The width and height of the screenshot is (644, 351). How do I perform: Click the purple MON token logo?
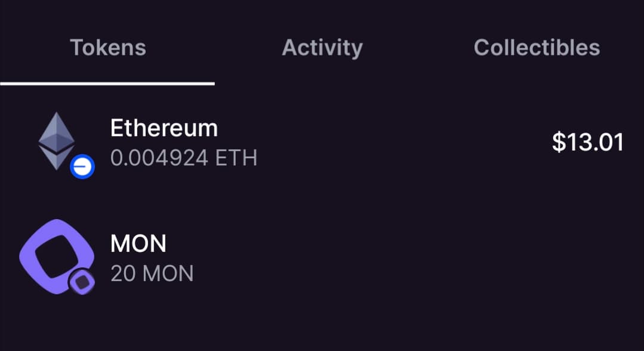[x=54, y=253]
